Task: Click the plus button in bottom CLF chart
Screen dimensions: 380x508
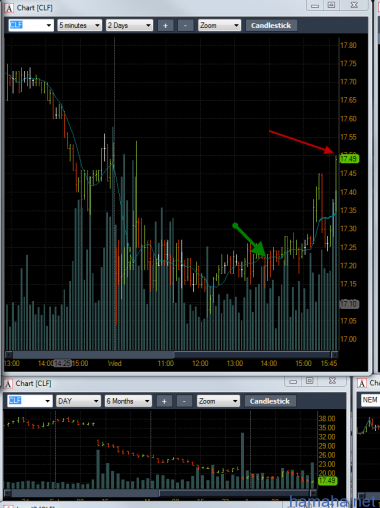Action: [164, 401]
